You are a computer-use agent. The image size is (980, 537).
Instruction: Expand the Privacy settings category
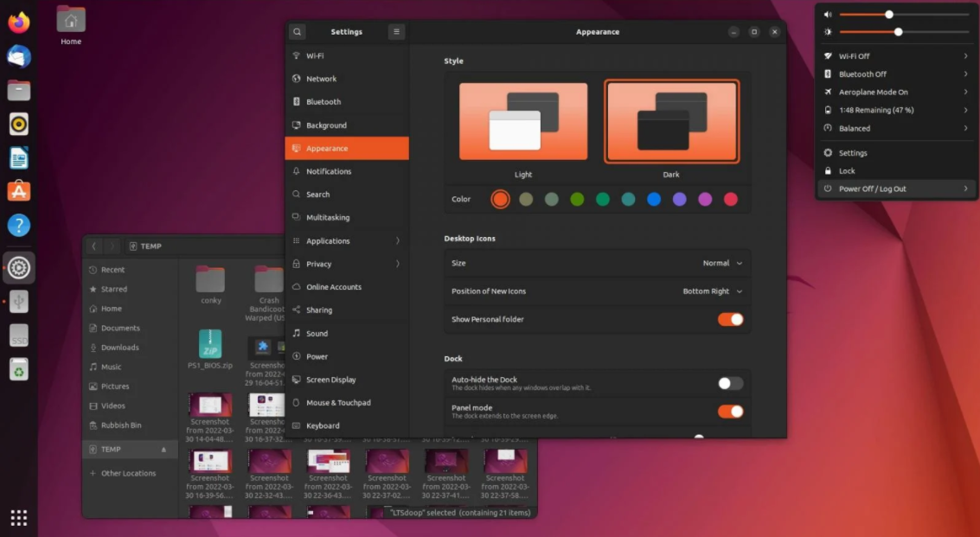(347, 264)
